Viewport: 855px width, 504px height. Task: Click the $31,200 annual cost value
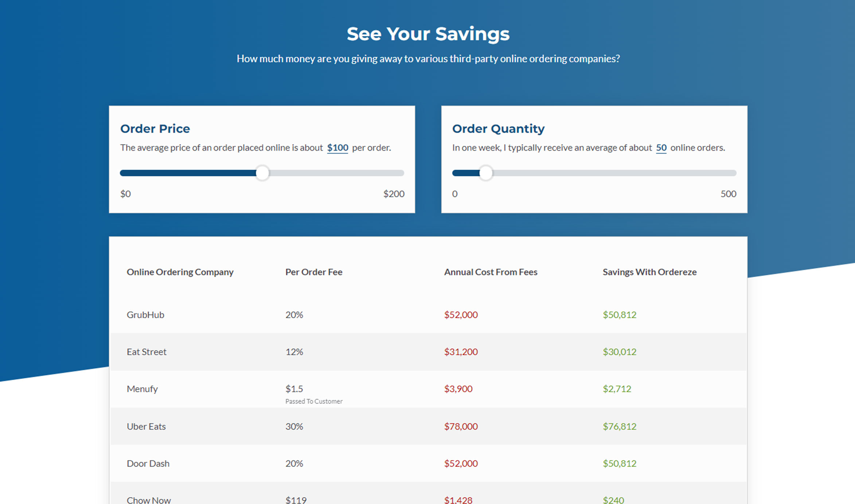click(x=461, y=352)
